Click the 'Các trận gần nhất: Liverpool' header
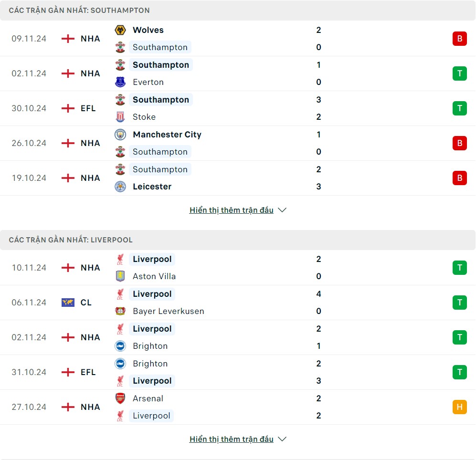Viewport: 476px width, 460px height. click(x=71, y=240)
